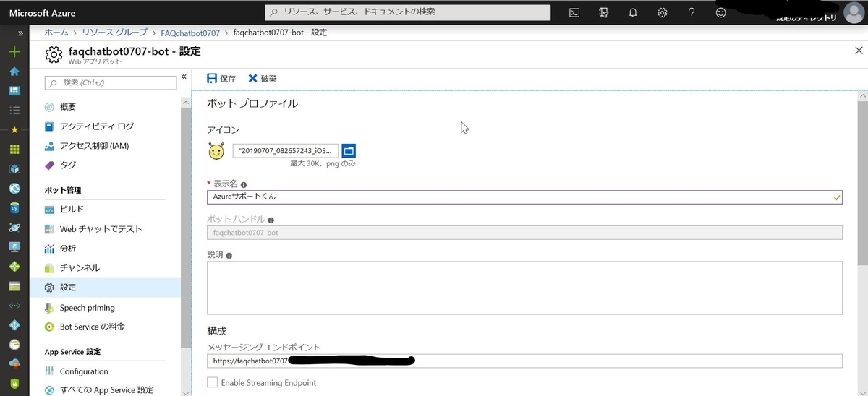This screenshot has height=396, width=868.
Task: Open Security Center shield icon in left rail
Action: pos(14,383)
